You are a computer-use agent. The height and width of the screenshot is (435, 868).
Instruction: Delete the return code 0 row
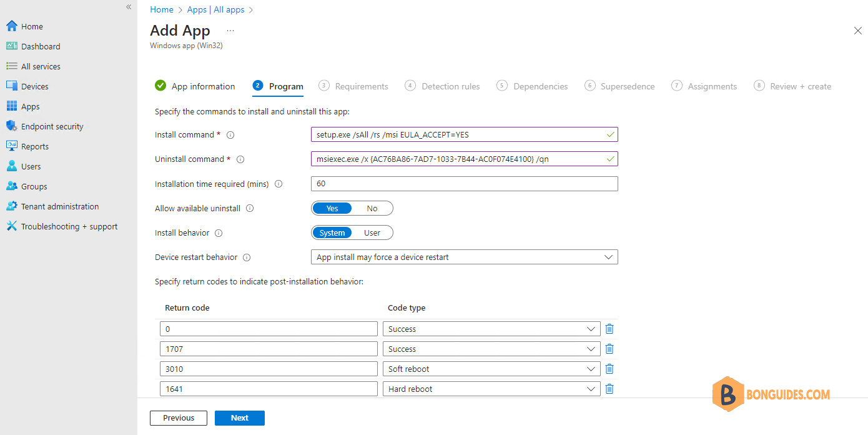tap(609, 329)
